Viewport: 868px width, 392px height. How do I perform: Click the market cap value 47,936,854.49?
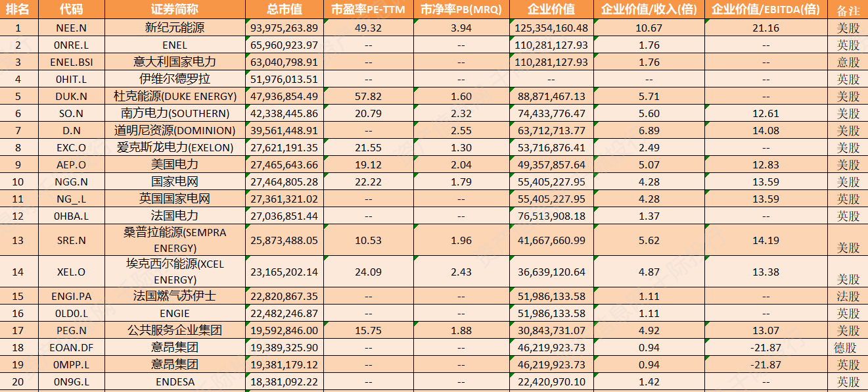point(285,96)
